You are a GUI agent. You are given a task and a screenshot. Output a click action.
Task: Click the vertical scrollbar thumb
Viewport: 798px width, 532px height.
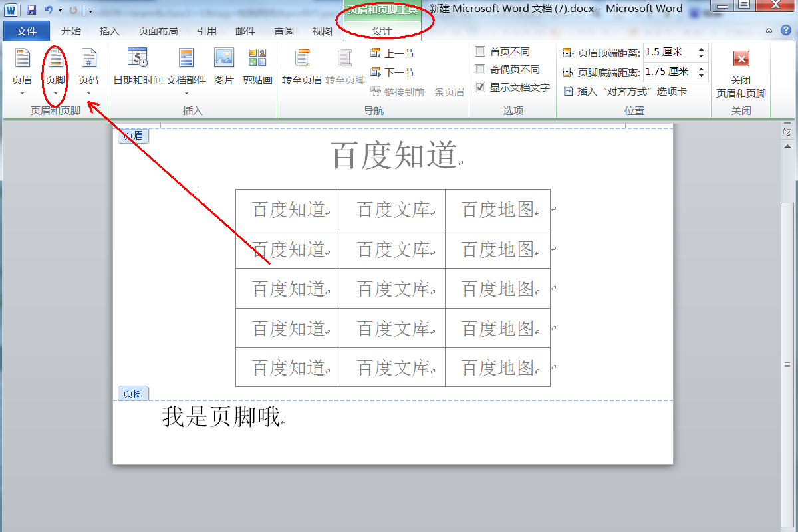(x=787, y=364)
